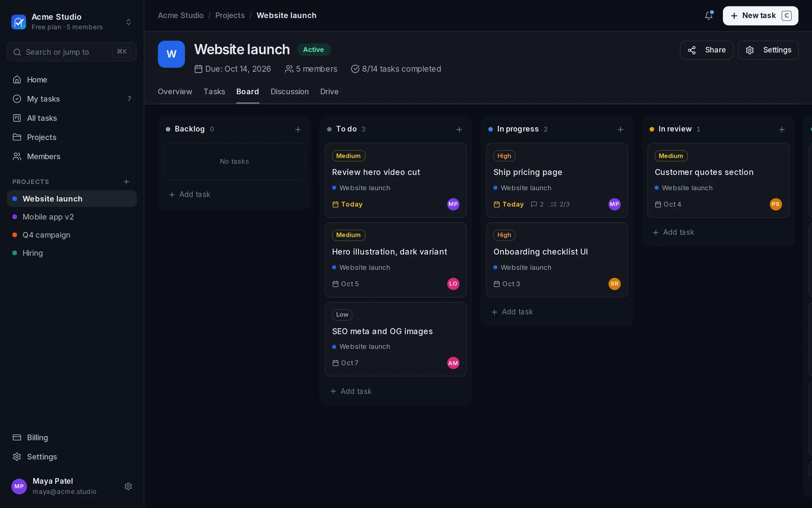
Task: Click plus icon in In progress header
Action: pos(621,129)
